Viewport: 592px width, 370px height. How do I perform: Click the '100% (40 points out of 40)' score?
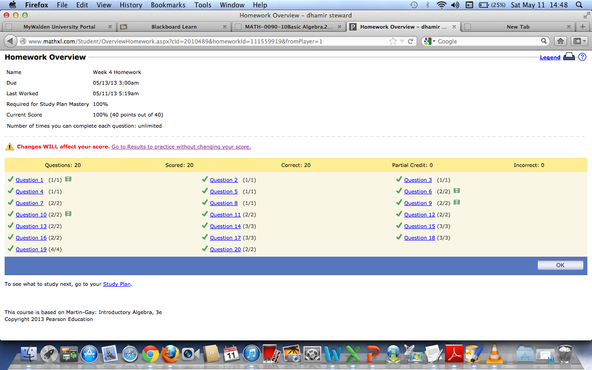128,115
